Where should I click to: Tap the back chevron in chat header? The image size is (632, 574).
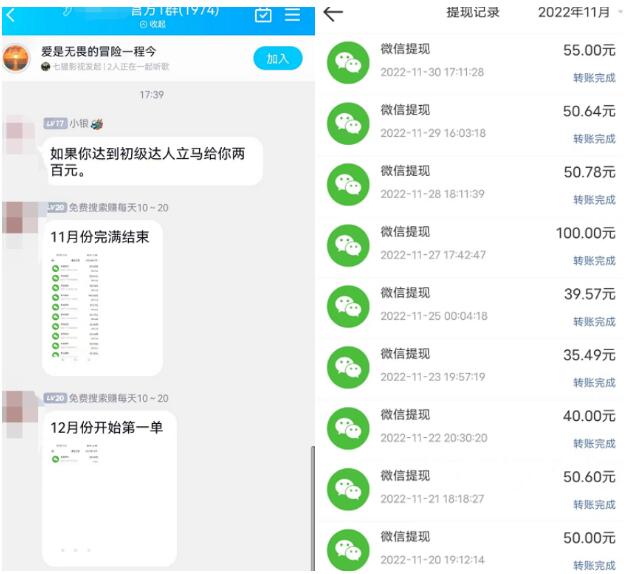[x=11, y=14]
